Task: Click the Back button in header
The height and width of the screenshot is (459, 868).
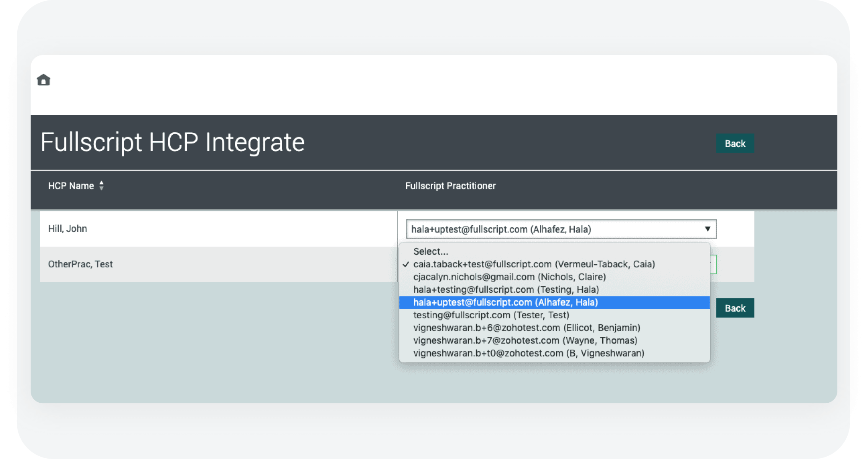Action: 735,143
